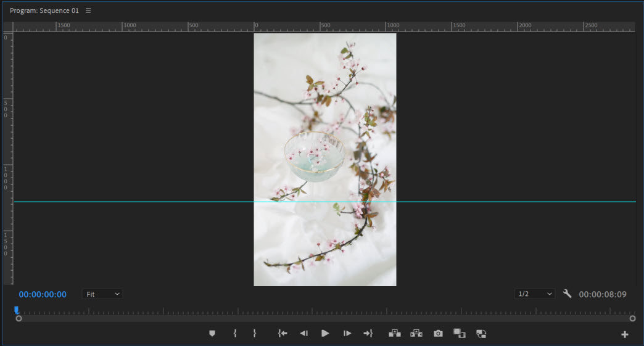Export a frame with the camera icon
644x346 pixels.
click(x=438, y=333)
